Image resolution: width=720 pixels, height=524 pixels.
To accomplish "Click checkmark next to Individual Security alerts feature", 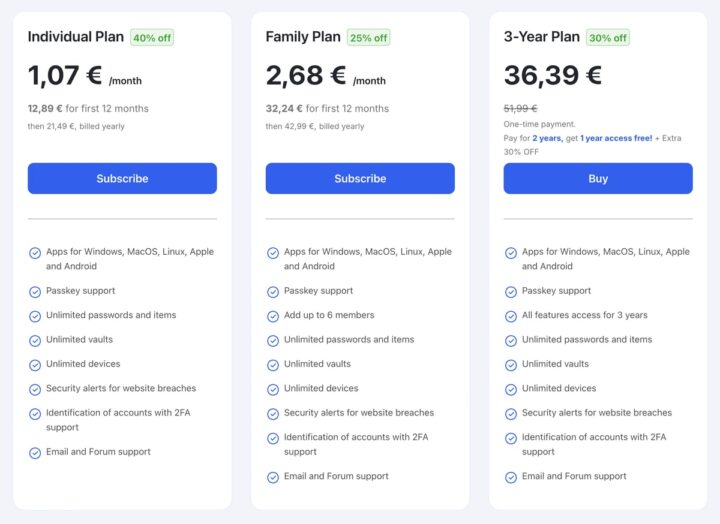I will pos(35,389).
